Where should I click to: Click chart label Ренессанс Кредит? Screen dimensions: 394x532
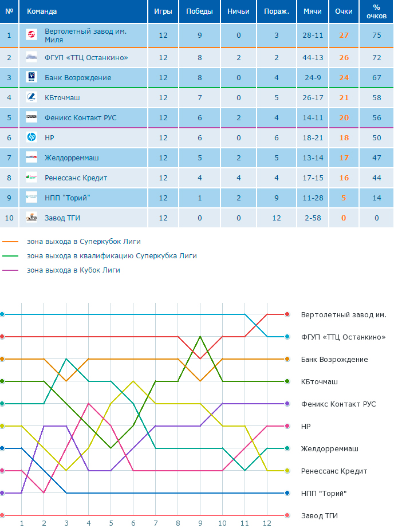coord(334,471)
